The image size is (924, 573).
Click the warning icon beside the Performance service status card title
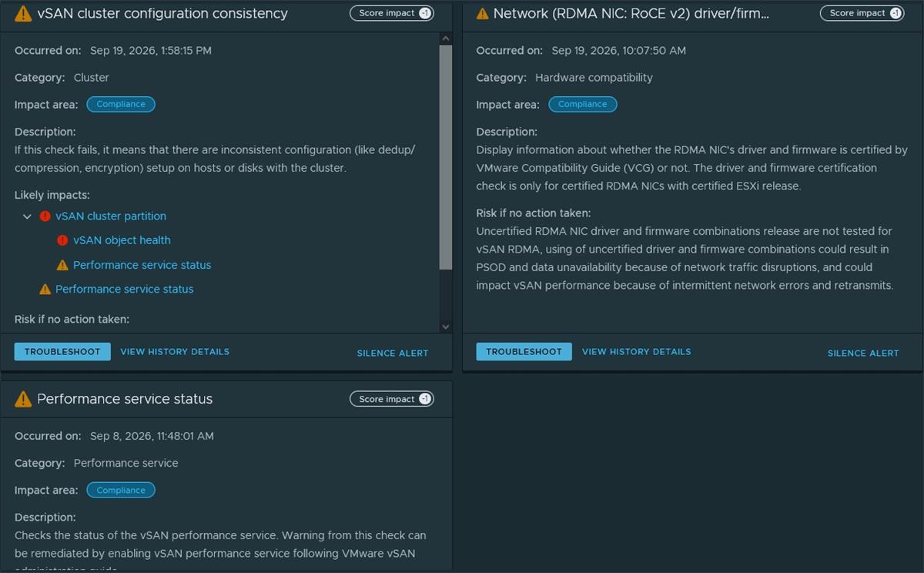coord(23,399)
